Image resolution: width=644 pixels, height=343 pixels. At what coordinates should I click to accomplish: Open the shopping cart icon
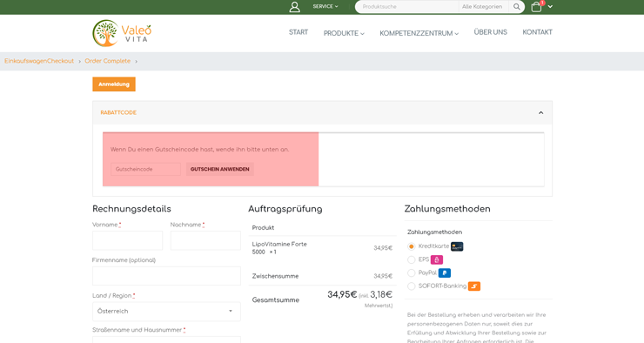click(x=536, y=7)
